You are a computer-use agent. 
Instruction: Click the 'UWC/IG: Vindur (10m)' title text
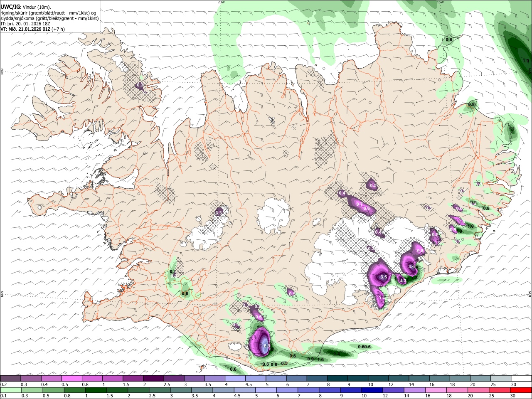coord(25,7)
